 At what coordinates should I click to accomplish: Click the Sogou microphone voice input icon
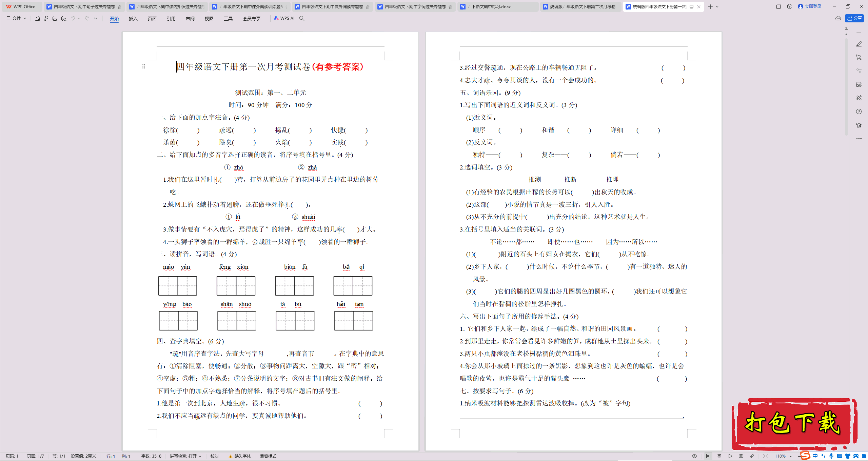point(831,456)
